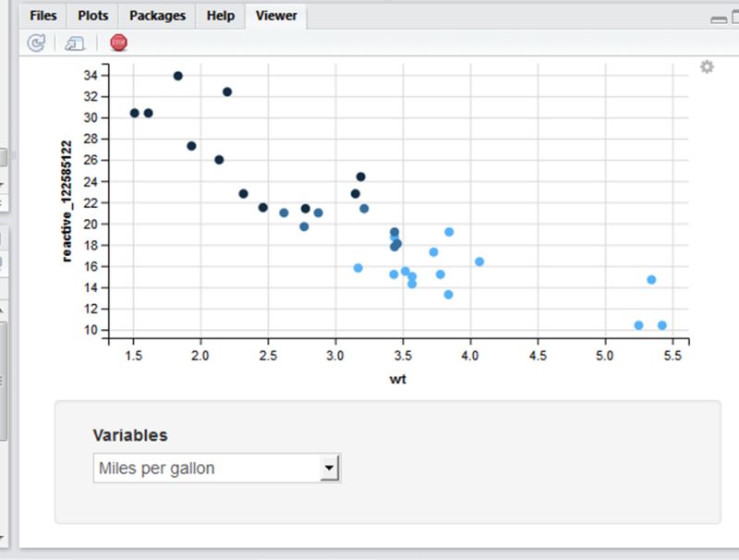Image resolution: width=739 pixels, height=560 pixels.
Task: Click the dark data point near wt 1.8
Action: point(178,76)
